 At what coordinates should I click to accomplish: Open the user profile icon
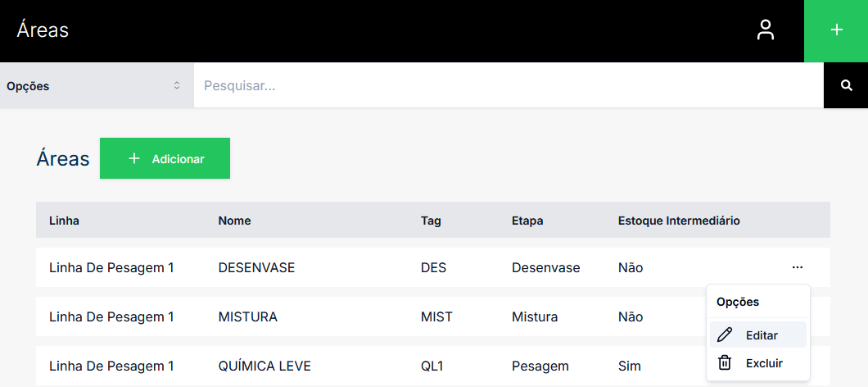(x=765, y=31)
